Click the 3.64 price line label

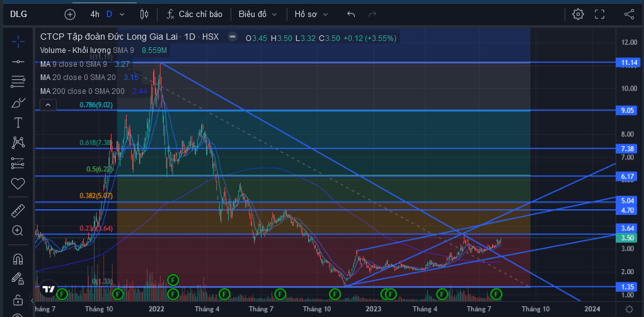pos(628,228)
